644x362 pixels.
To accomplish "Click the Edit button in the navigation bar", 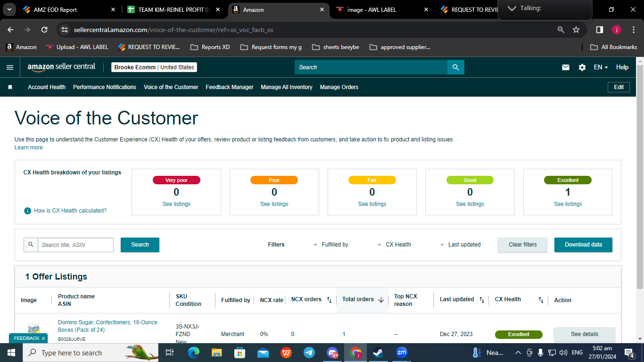I will (x=619, y=87).
